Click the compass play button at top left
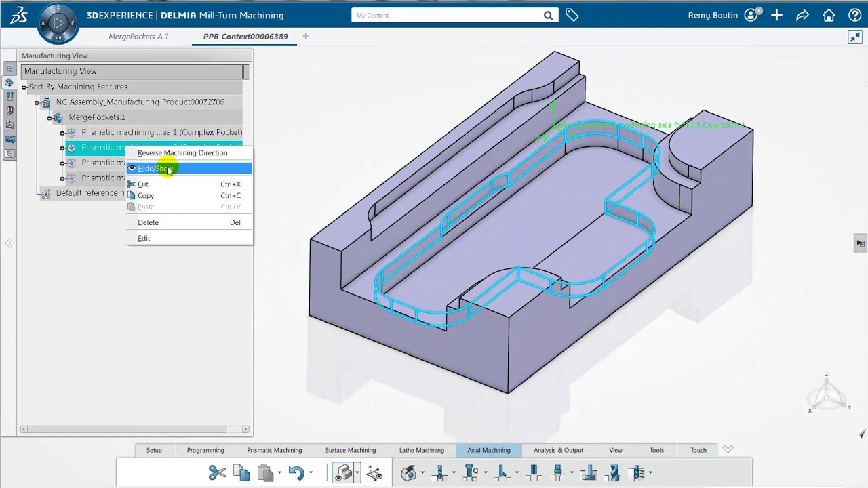The image size is (868, 488). pyautogui.click(x=58, y=23)
